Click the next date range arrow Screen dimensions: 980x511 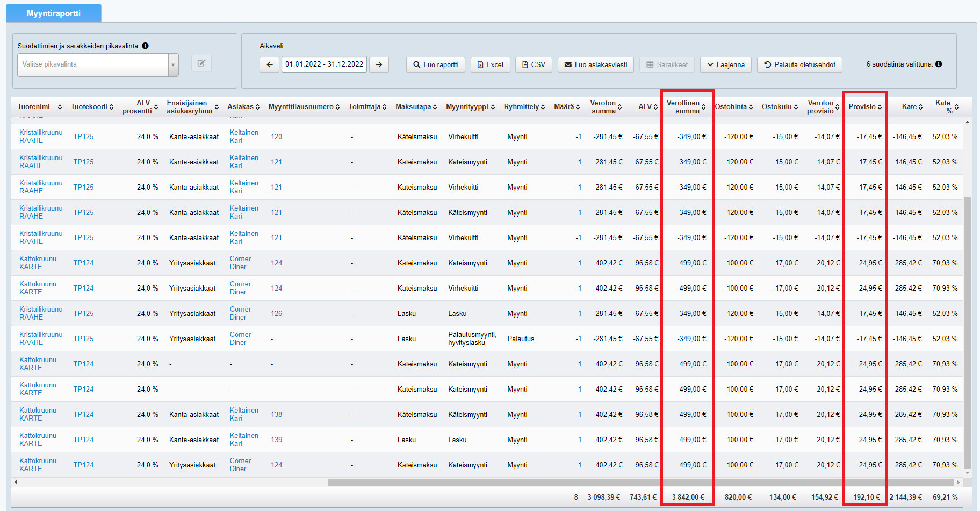[x=379, y=64]
